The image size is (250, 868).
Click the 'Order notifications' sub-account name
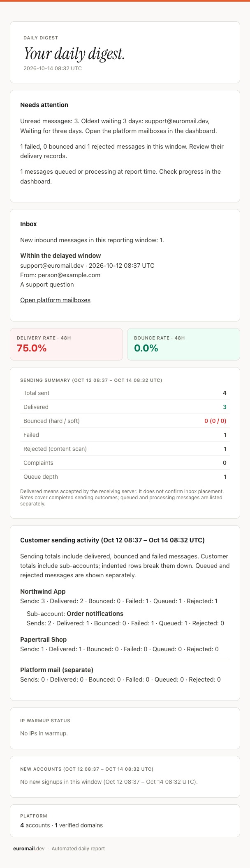pos(95,614)
